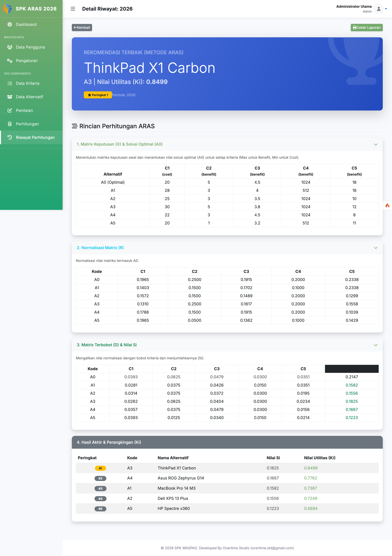Viewport: 392px width, 556px height.
Task: Click "2. Normalisasi Matrix (R)" title
Action: (100, 247)
